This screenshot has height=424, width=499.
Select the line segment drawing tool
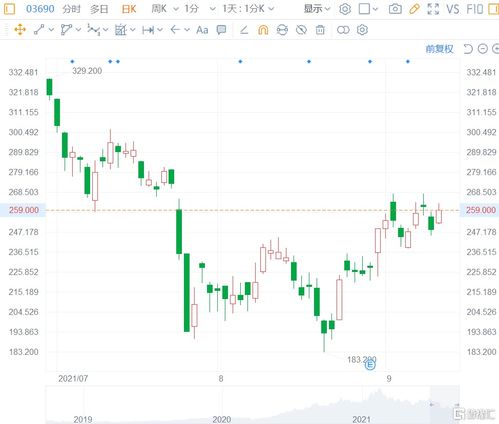(39, 30)
